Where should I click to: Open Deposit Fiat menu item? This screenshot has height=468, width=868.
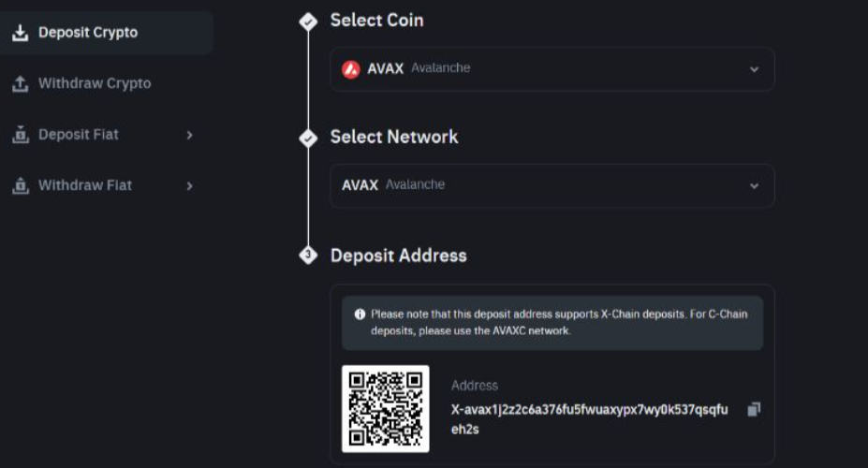[79, 135]
